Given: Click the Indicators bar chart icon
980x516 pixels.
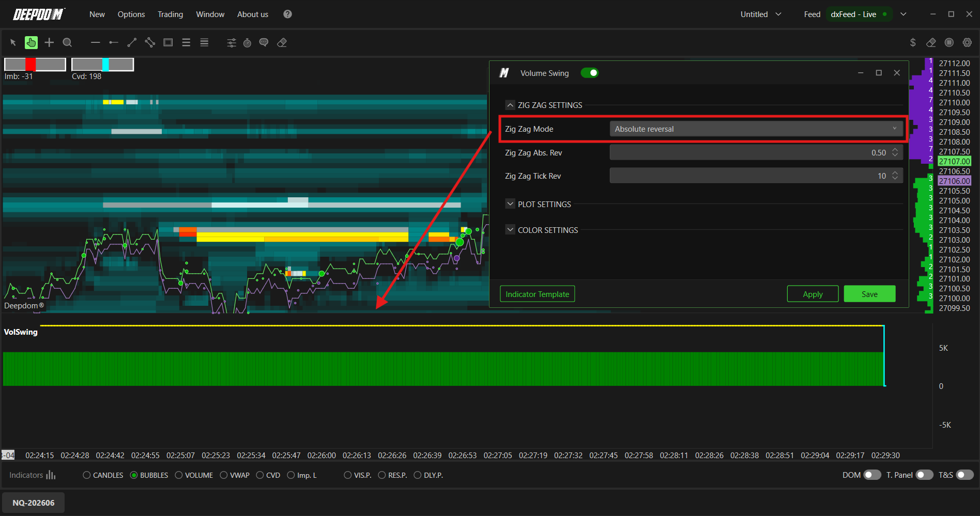Looking at the screenshot, I should point(51,475).
